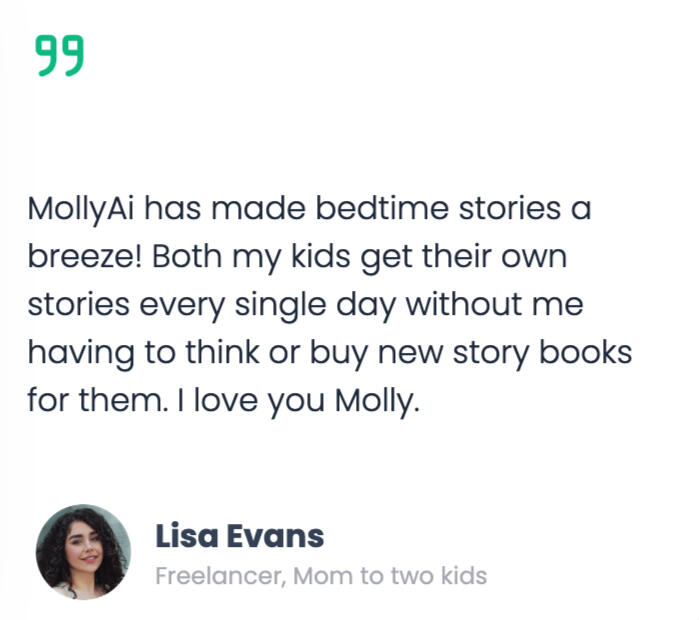
Task: Click Lisa Evans' round profile photo
Action: (83, 552)
